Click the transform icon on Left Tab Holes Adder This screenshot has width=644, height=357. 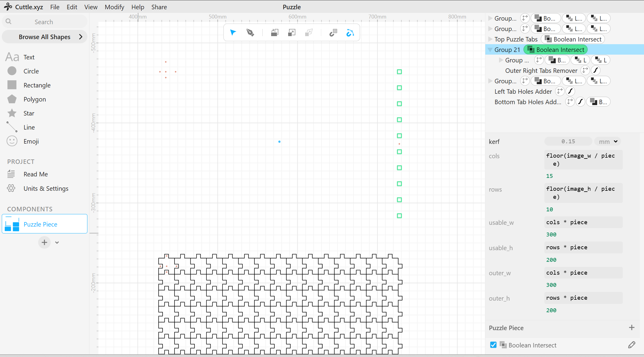coord(560,91)
